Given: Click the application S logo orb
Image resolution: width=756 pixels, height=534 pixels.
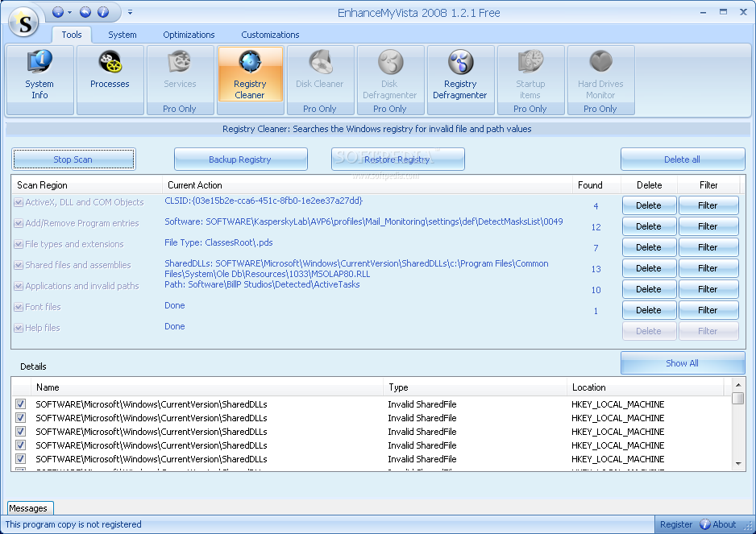Looking at the screenshot, I should tap(23, 23).
